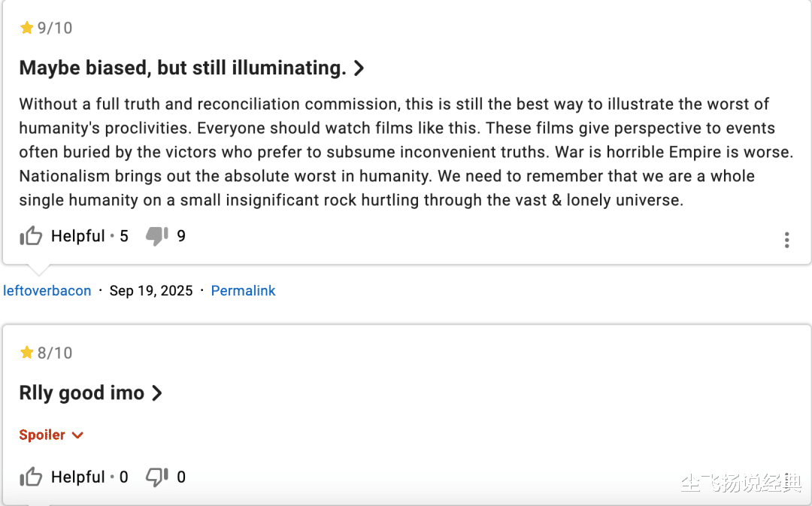Click thumbs-down on the "Maybe biased" review
812x506 pixels.
pos(156,237)
